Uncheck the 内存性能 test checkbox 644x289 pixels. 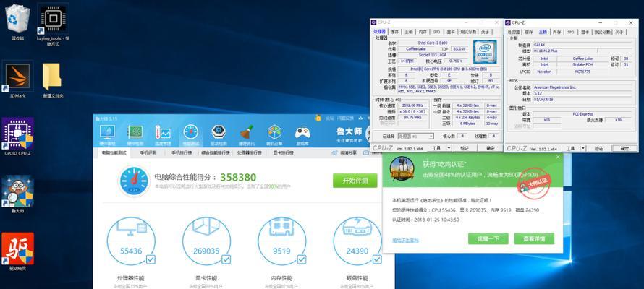click(x=302, y=259)
